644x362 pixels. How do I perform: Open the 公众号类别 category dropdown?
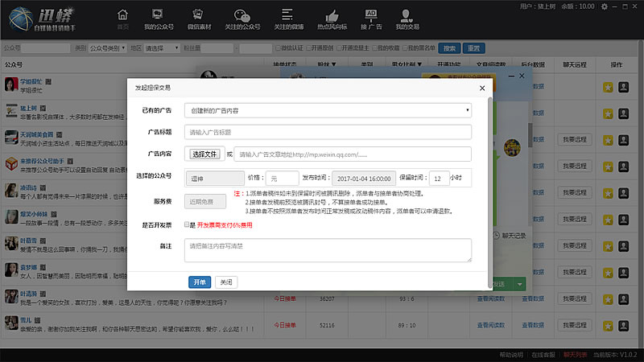tap(107, 48)
